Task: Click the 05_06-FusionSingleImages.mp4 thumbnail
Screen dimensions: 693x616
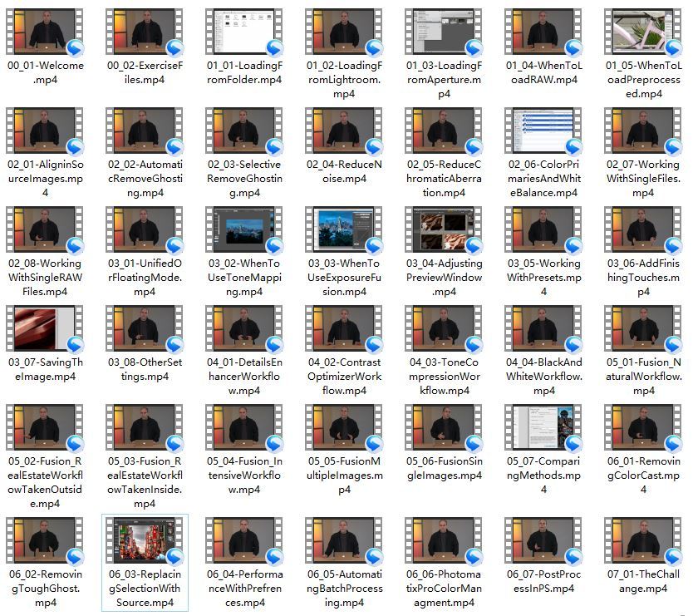Action: tap(444, 428)
